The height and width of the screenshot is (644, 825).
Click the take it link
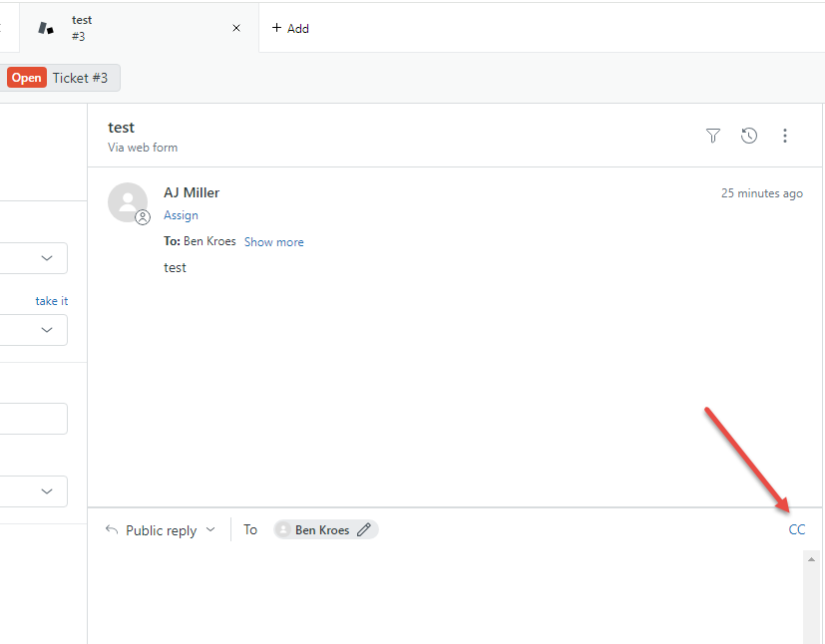click(x=51, y=300)
